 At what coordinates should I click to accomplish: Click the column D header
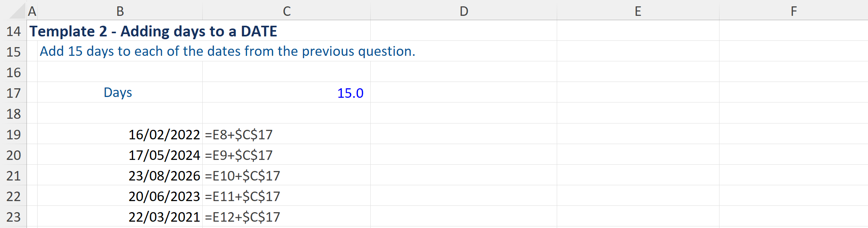coord(464,11)
